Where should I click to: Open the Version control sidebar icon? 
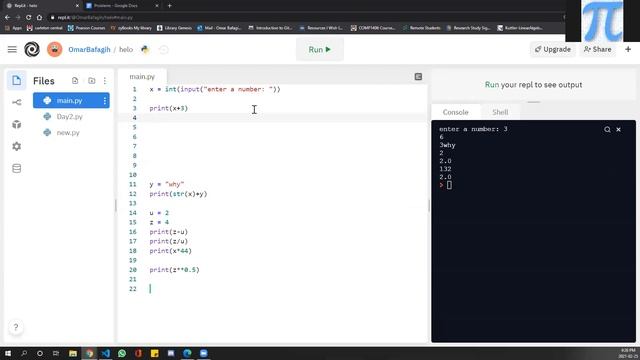click(16, 102)
